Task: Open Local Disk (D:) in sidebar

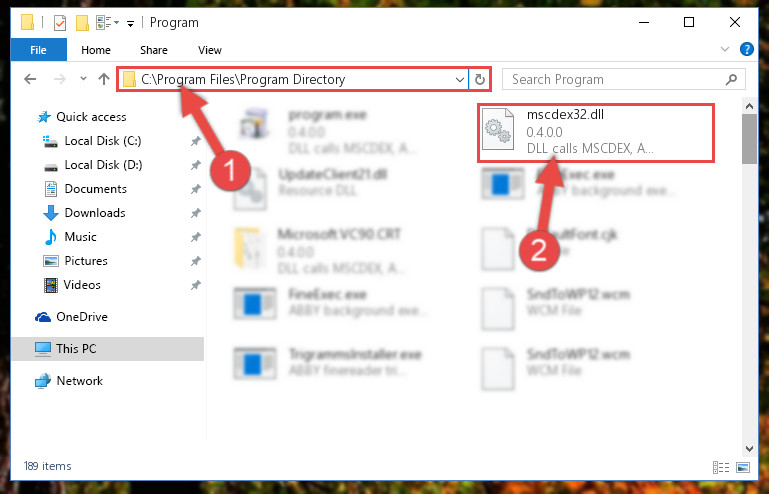Action: point(103,165)
